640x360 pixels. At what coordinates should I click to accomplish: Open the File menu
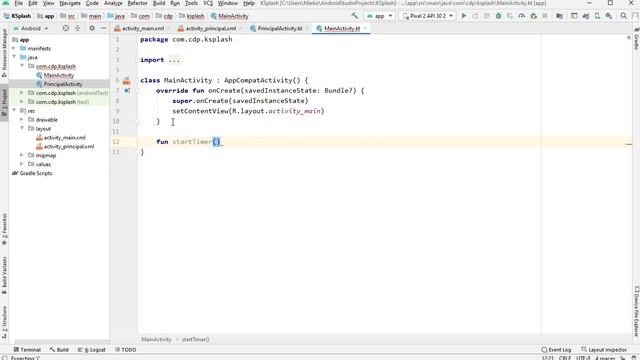point(19,3)
